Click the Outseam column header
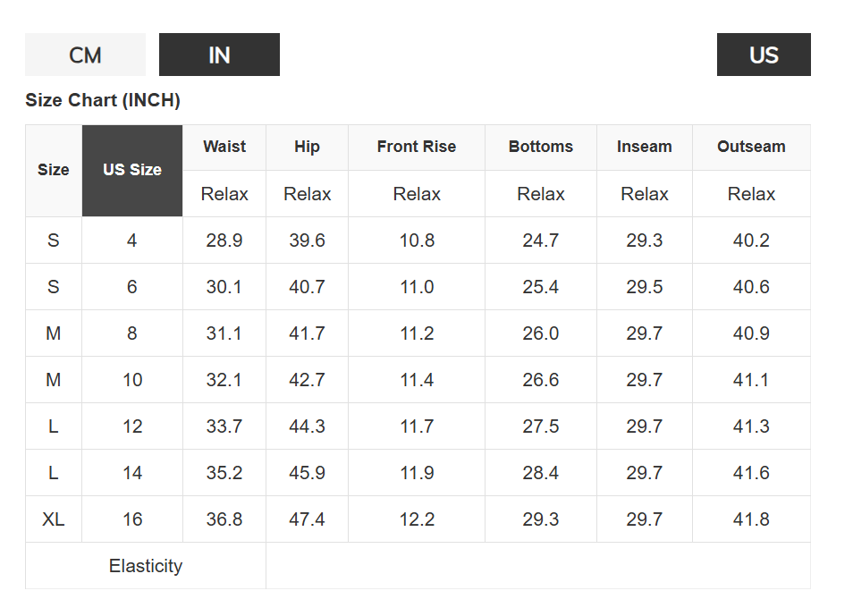Image resolution: width=853 pixels, height=616 pixels. tap(751, 147)
